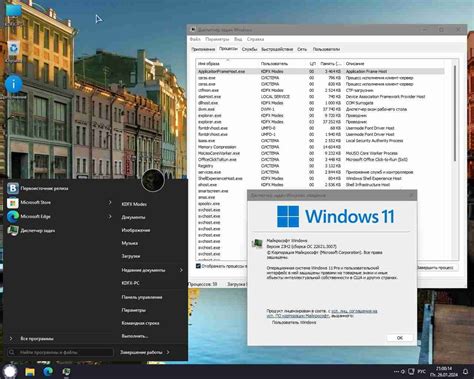Open the Параметры menu in Task Manager

(x=217, y=39)
